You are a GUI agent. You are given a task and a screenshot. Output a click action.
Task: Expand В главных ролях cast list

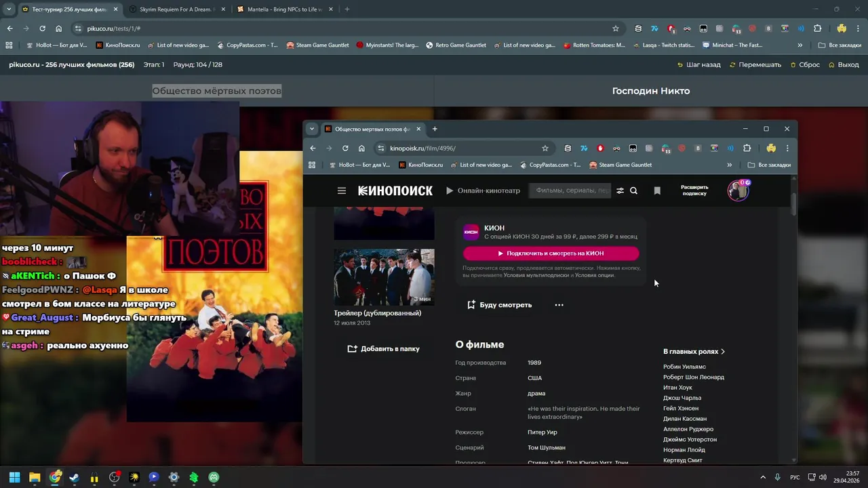[x=694, y=352]
